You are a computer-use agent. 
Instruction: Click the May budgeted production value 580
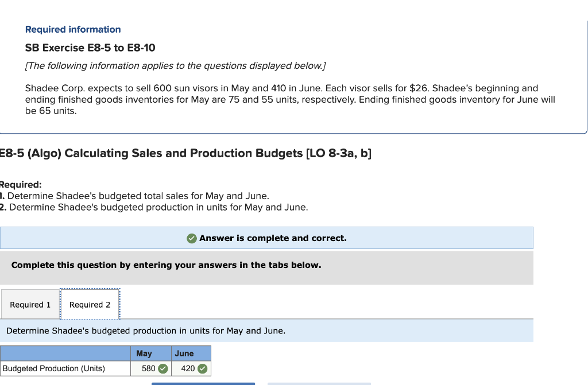coord(149,368)
